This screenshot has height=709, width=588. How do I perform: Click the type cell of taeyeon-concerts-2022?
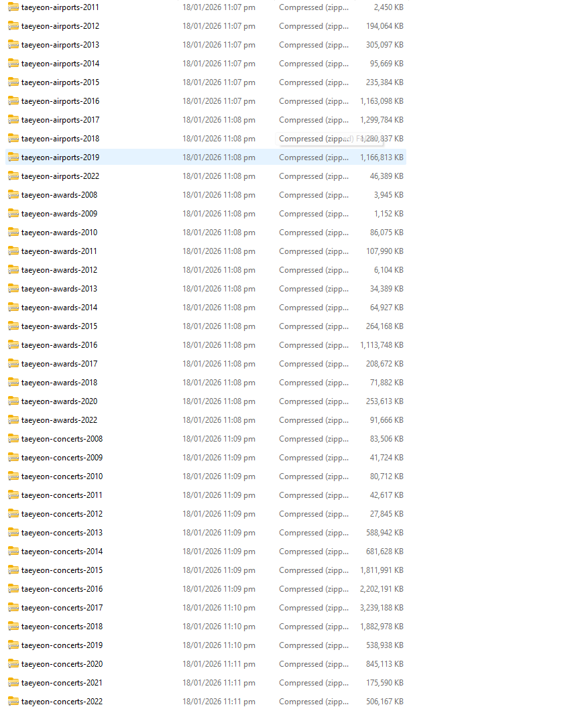[314, 702]
